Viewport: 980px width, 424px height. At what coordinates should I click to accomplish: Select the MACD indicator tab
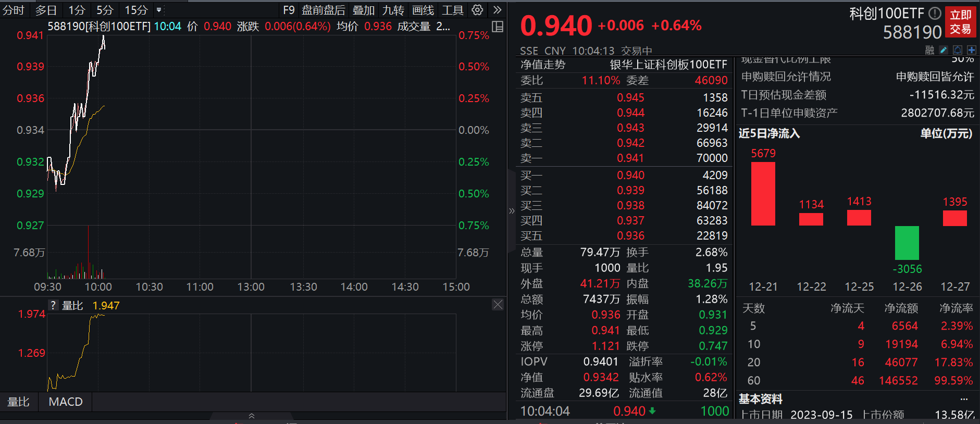coord(66,402)
